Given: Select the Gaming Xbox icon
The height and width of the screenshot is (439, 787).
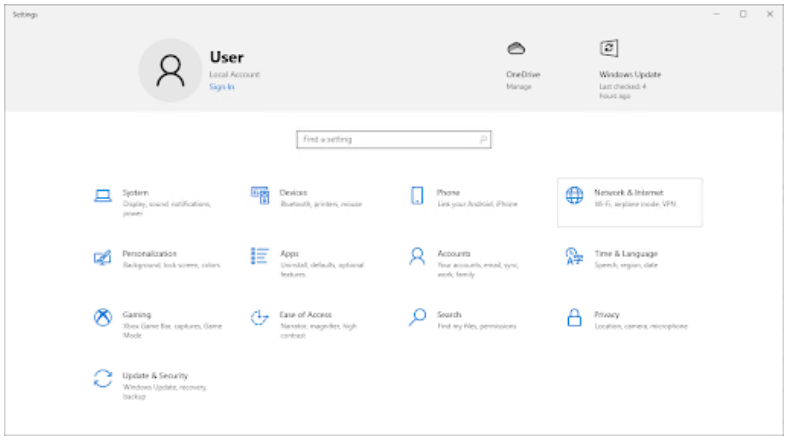Looking at the screenshot, I should pos(102,318).
